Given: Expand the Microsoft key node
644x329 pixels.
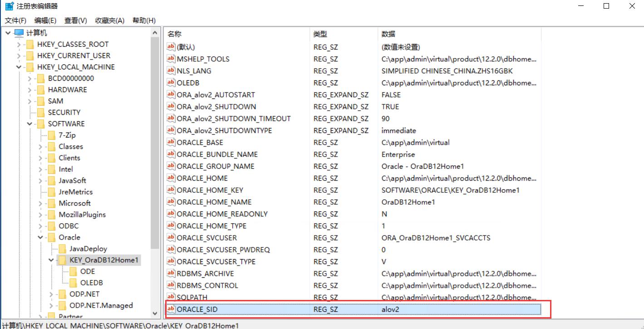Looking at the screenshot, I should click(x=40, y=203).
